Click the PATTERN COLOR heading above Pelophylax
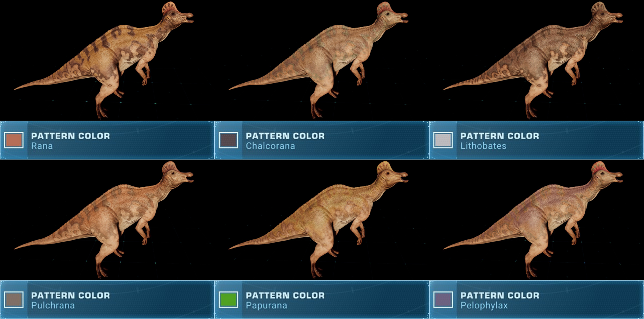Screen dimensions: 644x319 pyautogui.click(x=500, y=295)
